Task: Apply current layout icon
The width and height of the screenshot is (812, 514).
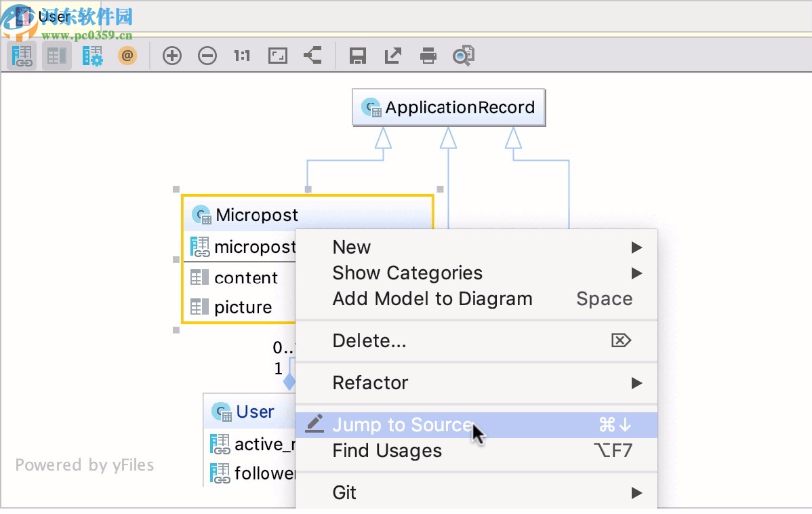Action: pyautogui.click(x=312, y=56)
